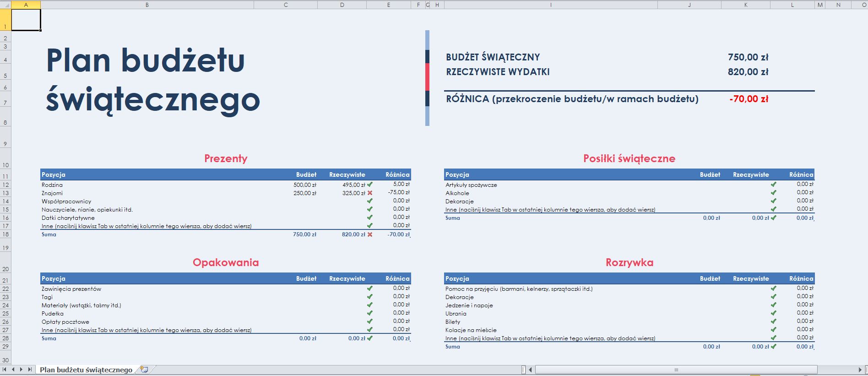Select column C via its header
This screenshot has width=868, height=376.
point(286,5)
